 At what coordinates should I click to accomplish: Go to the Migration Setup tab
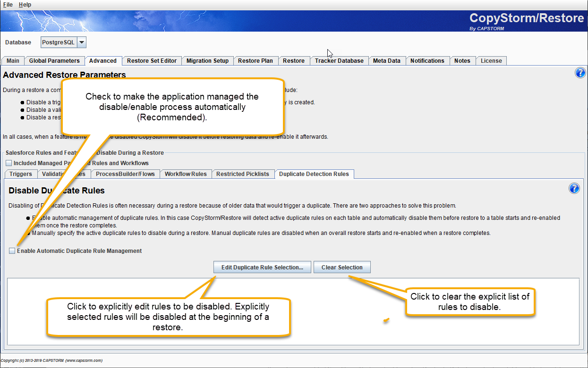[207, 61]
